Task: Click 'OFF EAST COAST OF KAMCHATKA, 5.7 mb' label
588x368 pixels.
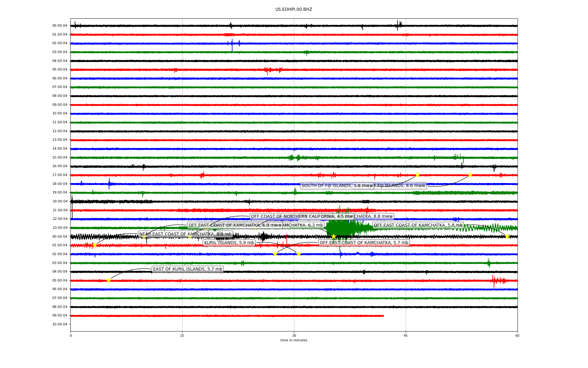Action: point(364,243)
